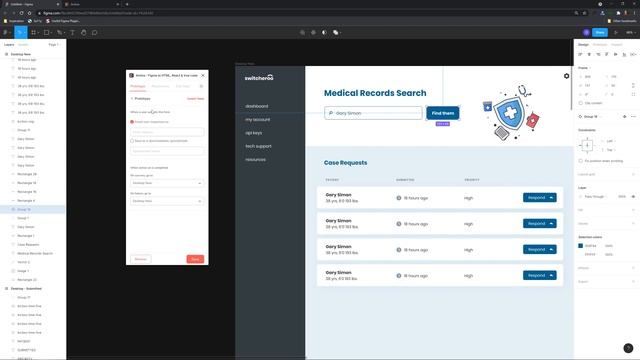640x360 pixels.
Task: Click the spreadsheet name input in Anima
Action: pyautogui.click(x=167, y=151)
